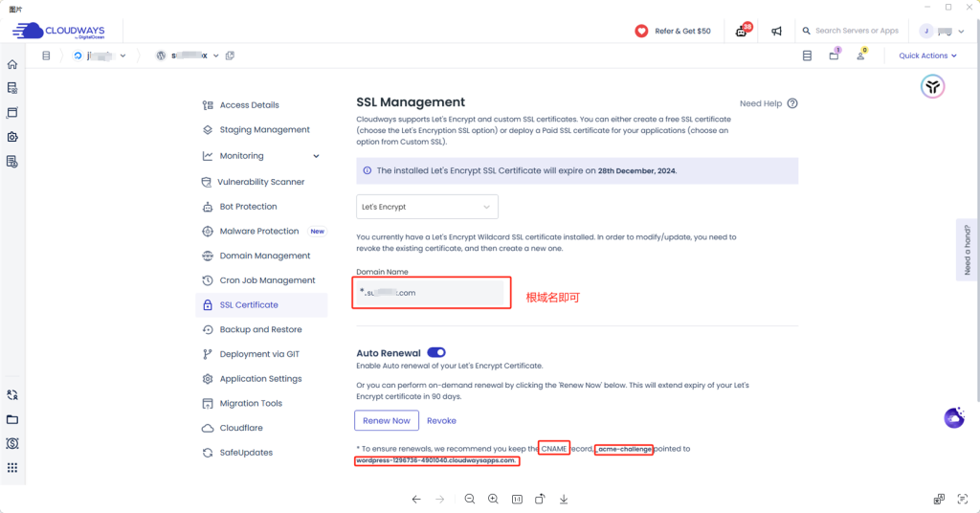This screenshot has height=513, width=980.
Task: Click the apps grid icon in sidebar
Action: 11,468
